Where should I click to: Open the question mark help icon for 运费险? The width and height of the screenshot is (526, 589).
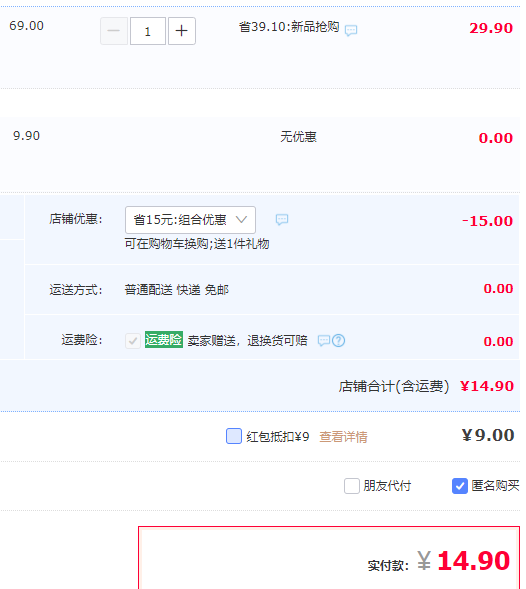pyautogui.click(x=339, y=341)
